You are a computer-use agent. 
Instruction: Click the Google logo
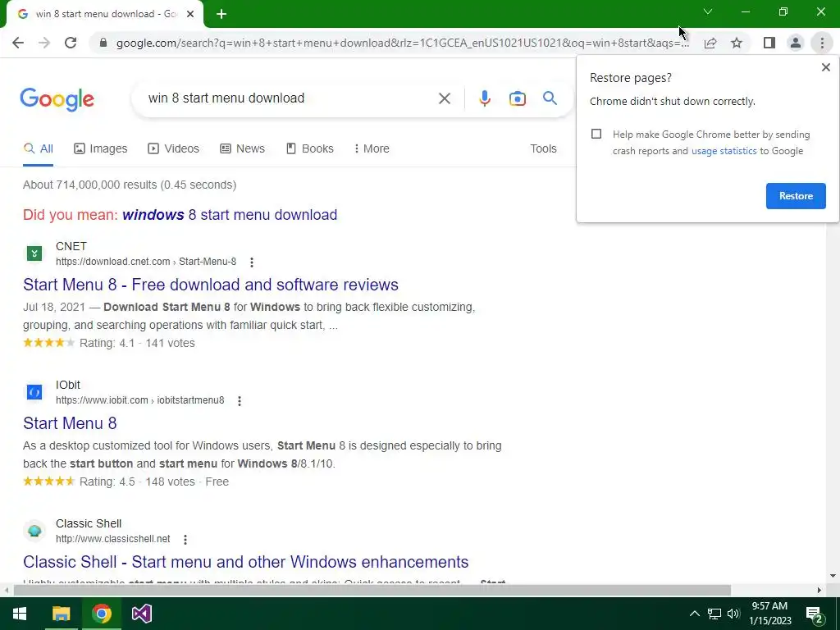point(57,99)
